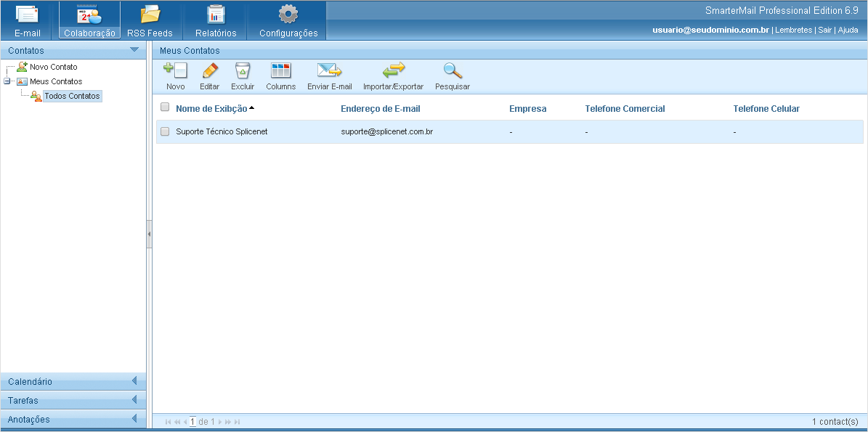Open the Relatórios tab

pyautogui.click(x=216, y=20)
